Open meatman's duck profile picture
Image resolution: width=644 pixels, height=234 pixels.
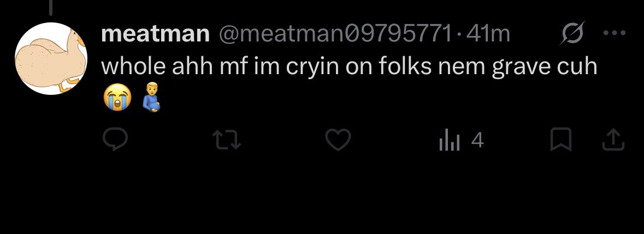pos(51,58)
